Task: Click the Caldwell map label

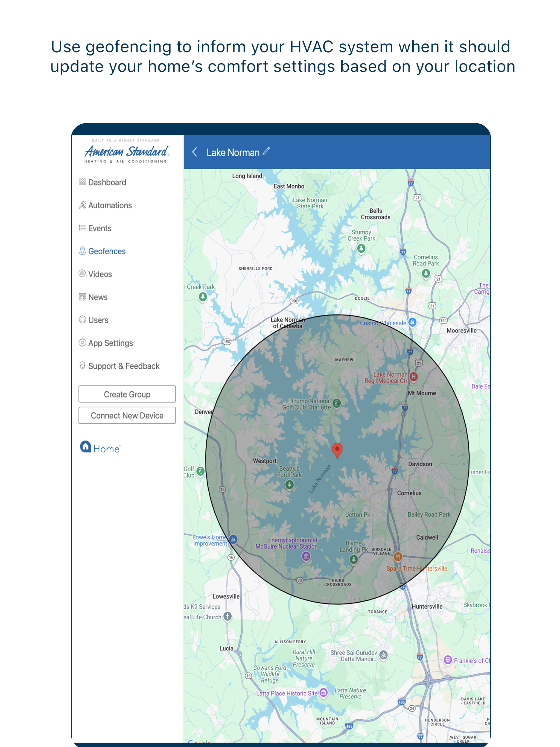Action: click(x=427, y=538)
